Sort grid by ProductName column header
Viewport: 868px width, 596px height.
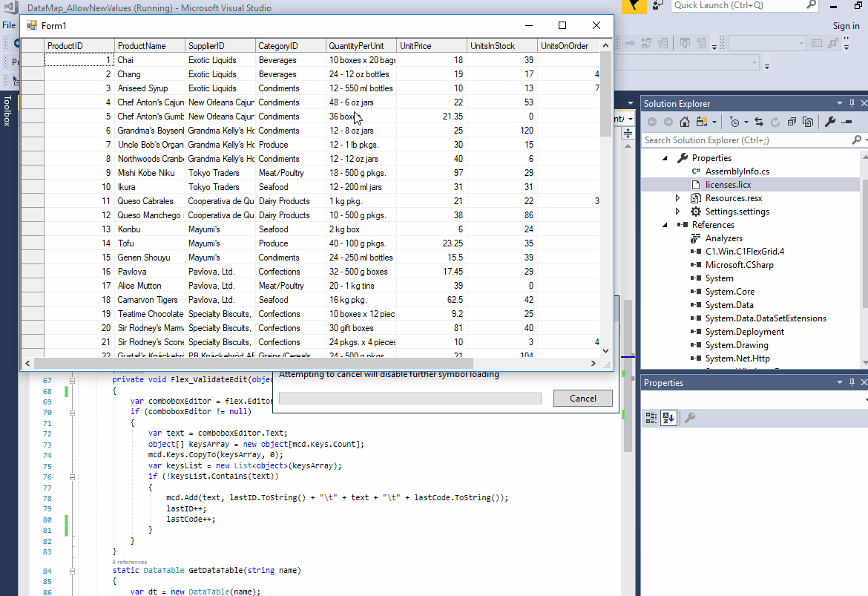150,45
